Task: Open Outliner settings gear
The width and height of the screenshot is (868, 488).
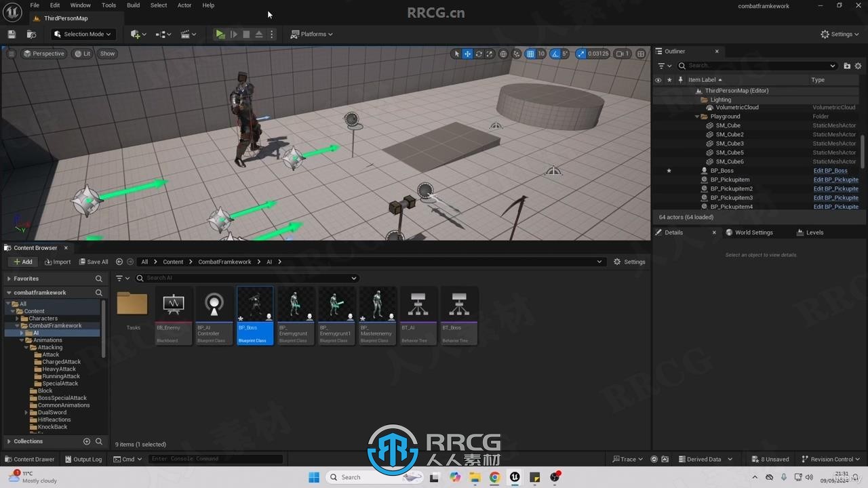Action: click(858, 66)
